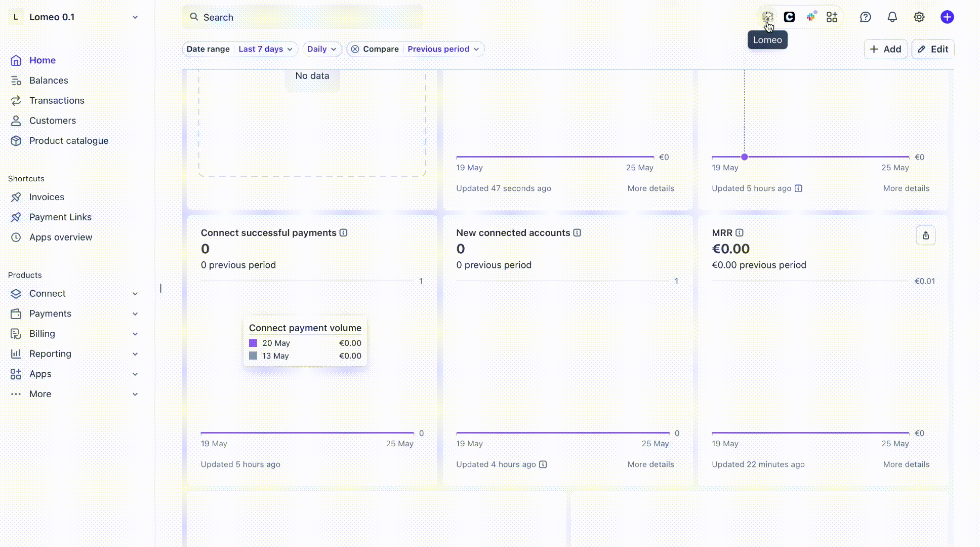
Task: Click the sidebar resize handle
Action: pos(160,288)
